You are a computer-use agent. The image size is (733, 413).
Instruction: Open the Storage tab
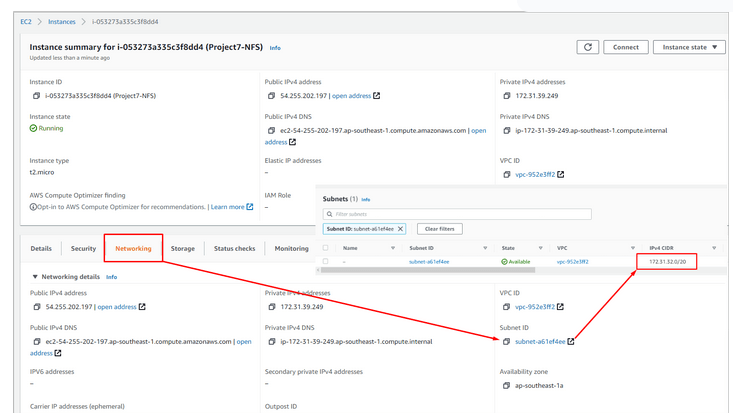pos(183,248)
